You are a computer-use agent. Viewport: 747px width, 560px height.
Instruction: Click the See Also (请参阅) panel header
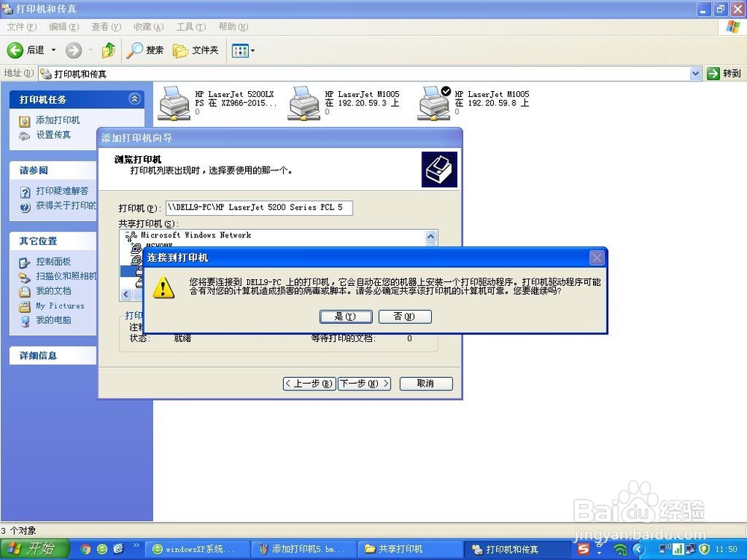click(53, 170)
